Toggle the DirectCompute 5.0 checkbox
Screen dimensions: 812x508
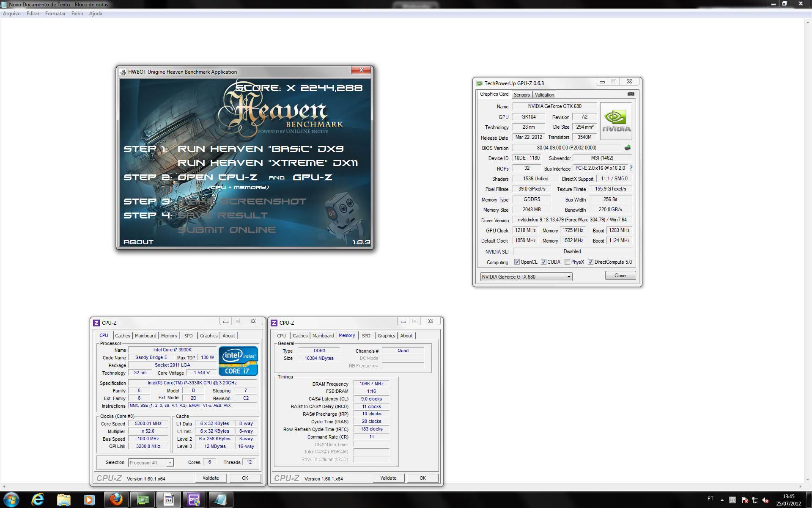point(590,262)
